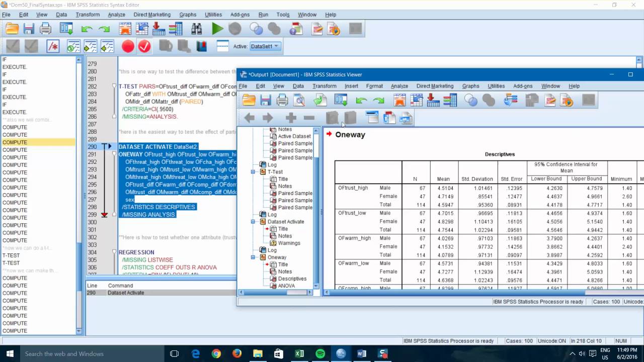Open file icon in Syntax Editor toolbar
Image resolution: width=644 pixels, height=362 pixels.
coord(12,29)
